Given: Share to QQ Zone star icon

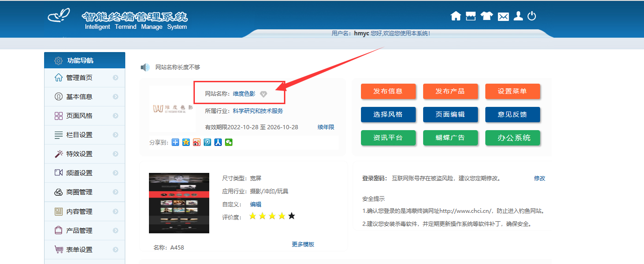Looking at the screenshot, I should pyautogui.click(x=186, y=142).
